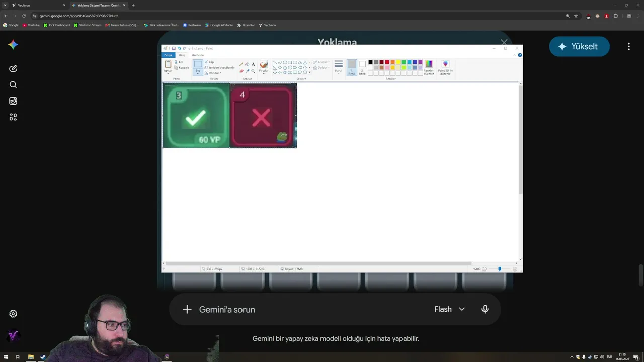644x362 pixels.
Task: Select the magnifier tool in Paint
Action: tap(253, 71)
